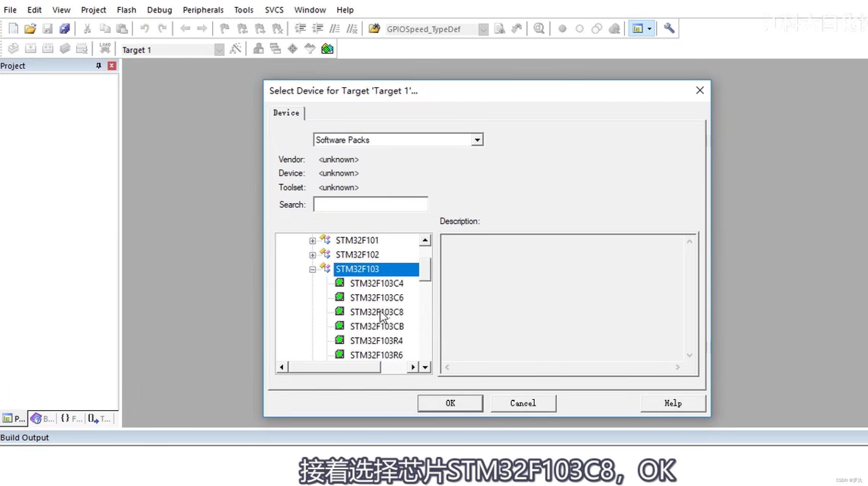Screen dimensions: 868x486
Task: Click the Manage Run-Time Environment icon
Action: (292, 49)
